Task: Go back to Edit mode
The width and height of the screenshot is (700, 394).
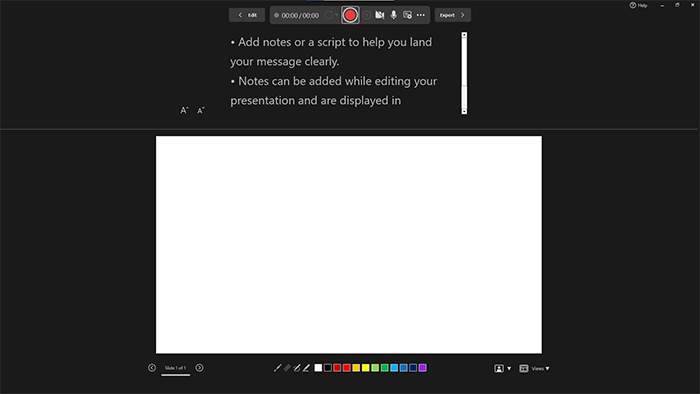Action: 247,15
